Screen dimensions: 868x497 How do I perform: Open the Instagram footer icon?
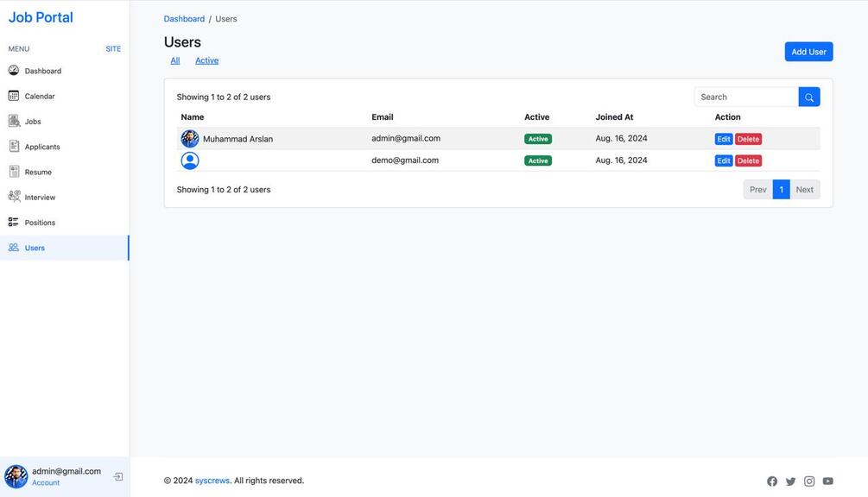tap(809, 481)
